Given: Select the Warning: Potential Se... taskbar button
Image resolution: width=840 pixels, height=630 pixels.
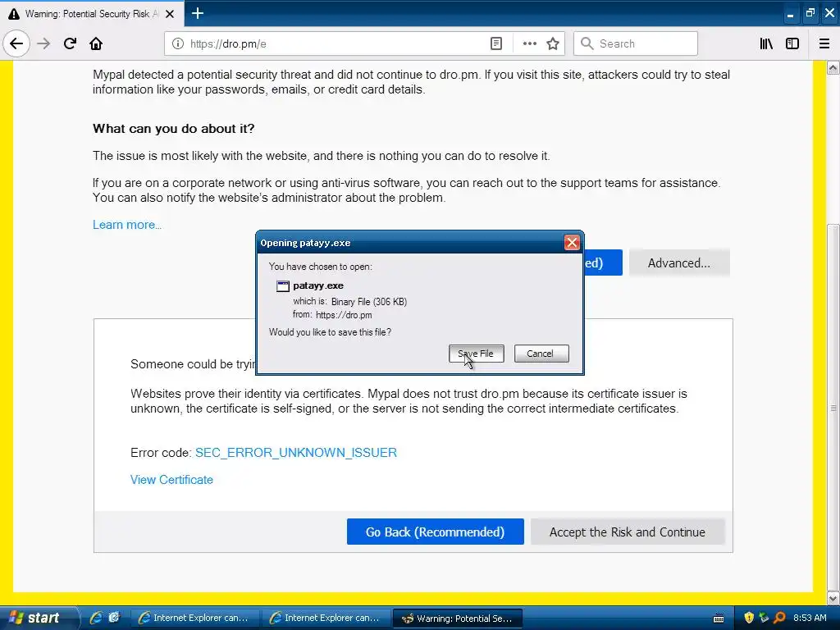Looking at the screenshot, I should [458, 618].
